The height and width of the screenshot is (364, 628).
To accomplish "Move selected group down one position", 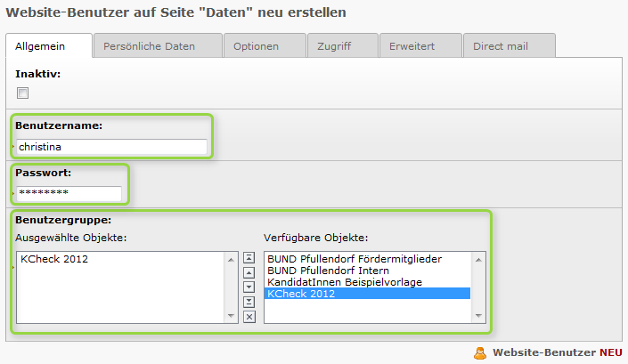I will point(249,287).
